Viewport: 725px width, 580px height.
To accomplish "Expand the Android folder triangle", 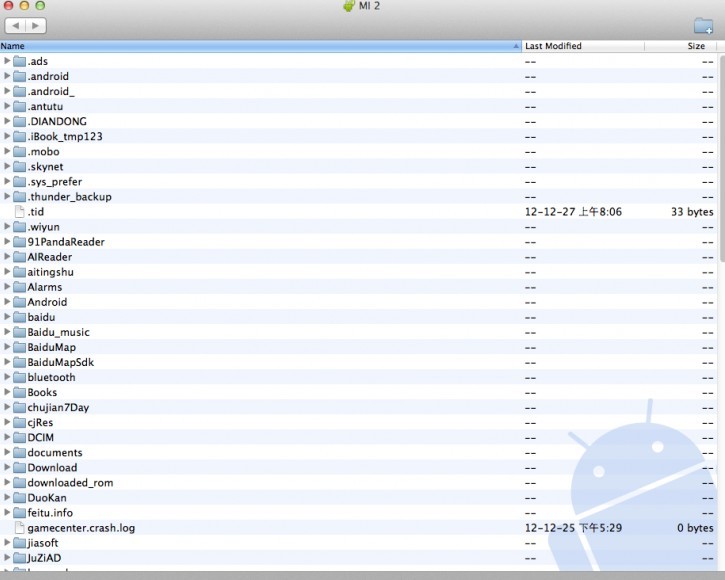I will (7, 302).
